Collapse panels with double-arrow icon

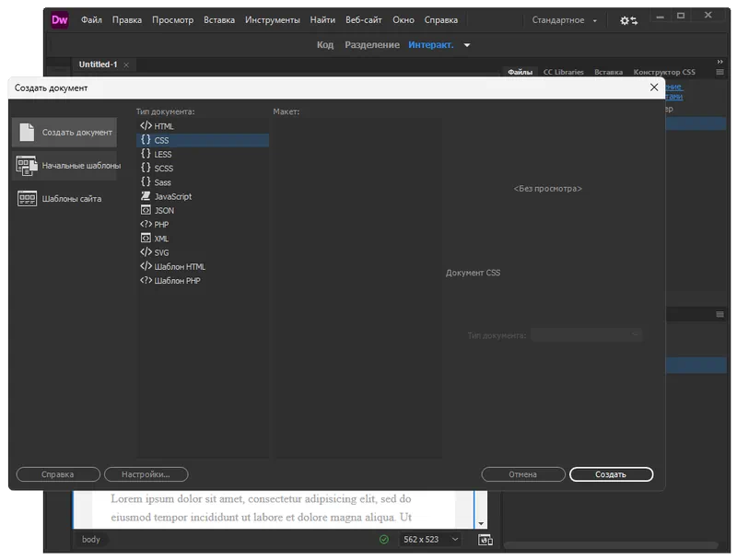tap(719, 62)
